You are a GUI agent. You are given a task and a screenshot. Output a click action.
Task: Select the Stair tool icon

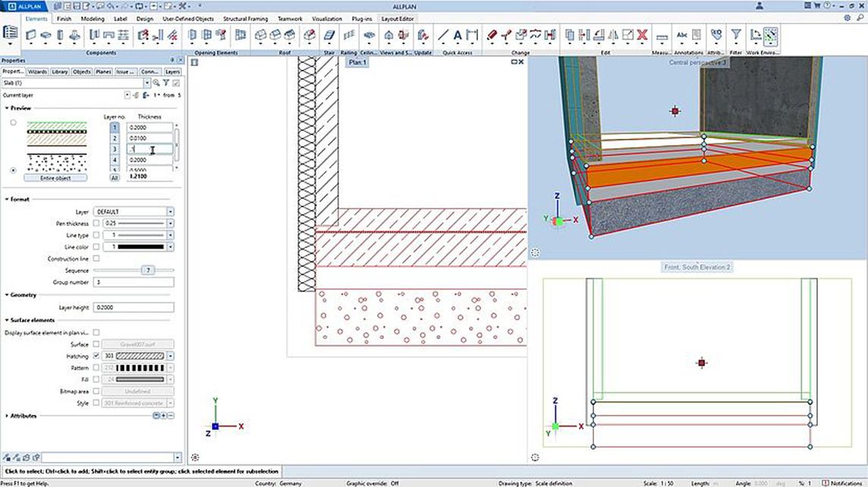329,35
